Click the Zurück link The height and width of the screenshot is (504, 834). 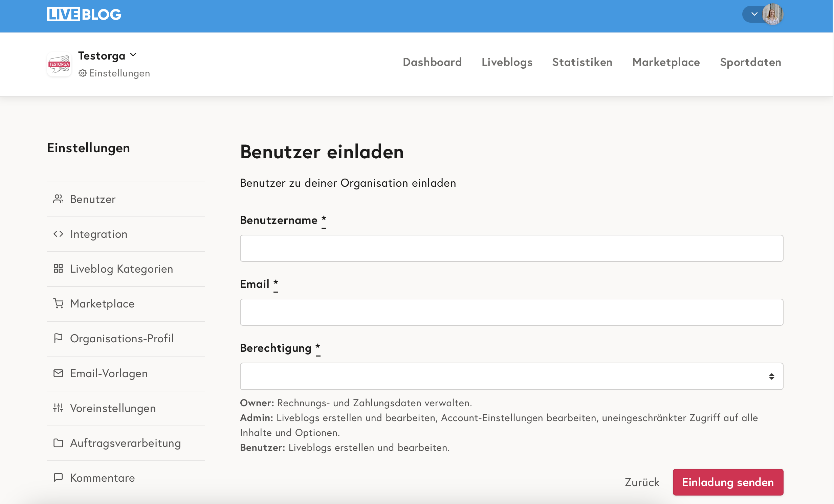642,482
